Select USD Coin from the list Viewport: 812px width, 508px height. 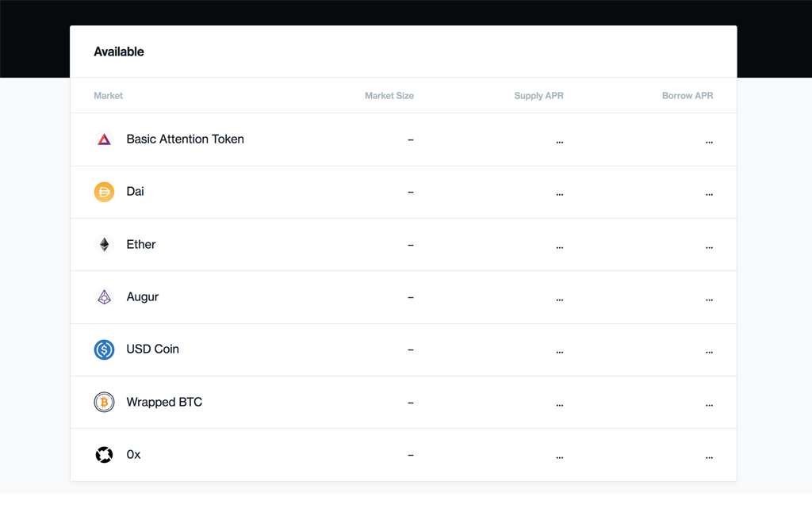152,349
